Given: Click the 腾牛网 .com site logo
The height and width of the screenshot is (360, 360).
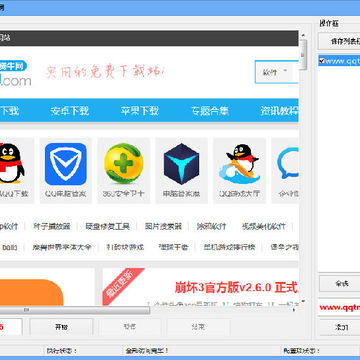Looking at the screenshot, I should pos(15,74).
